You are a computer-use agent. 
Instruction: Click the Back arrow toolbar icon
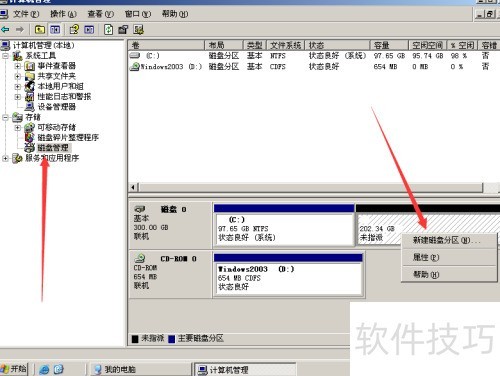click(x=5, y=30)
